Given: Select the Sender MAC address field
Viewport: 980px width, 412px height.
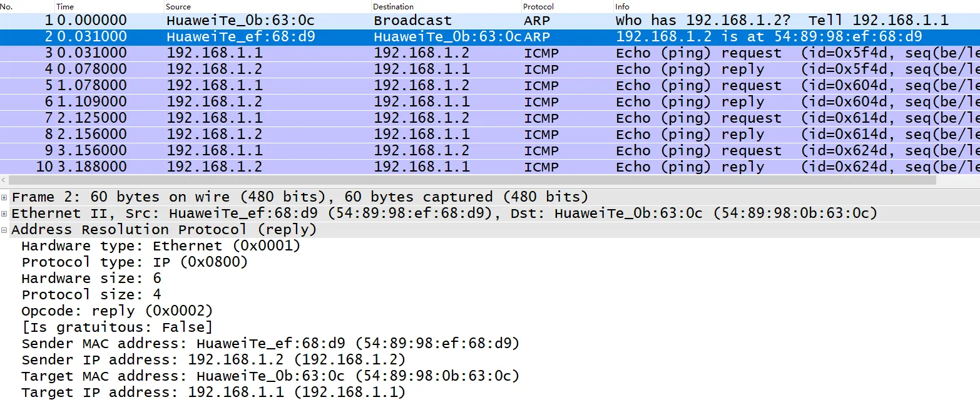Looking at the screenshot, I should point(270,344).
